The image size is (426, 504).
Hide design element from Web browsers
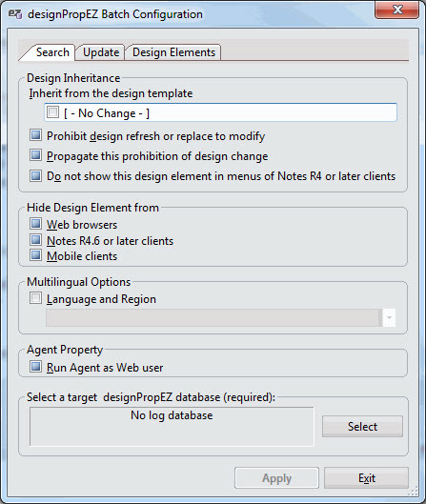click(x=35, y=224)
